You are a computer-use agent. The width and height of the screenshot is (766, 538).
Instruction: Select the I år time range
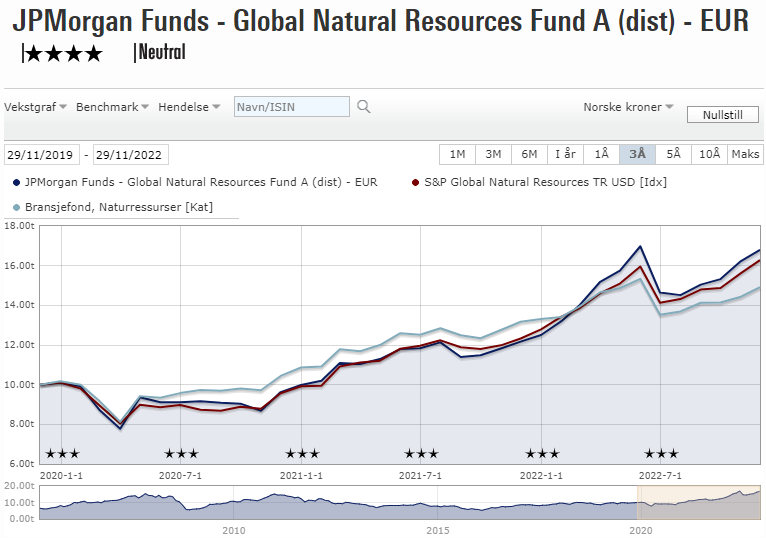click(x=565, y=154)
